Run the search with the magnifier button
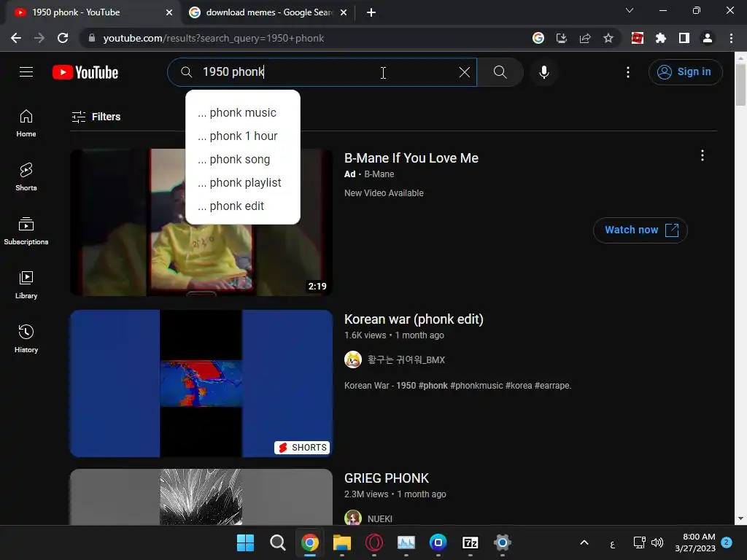 (500, 72)
